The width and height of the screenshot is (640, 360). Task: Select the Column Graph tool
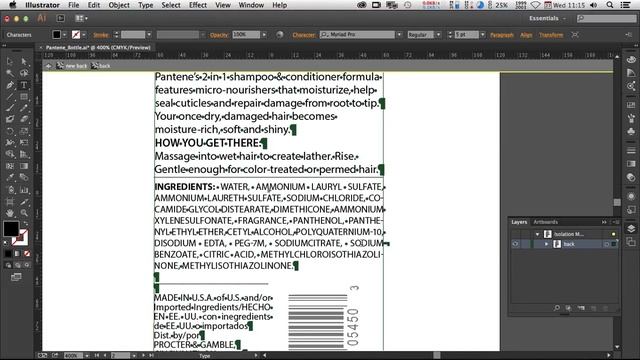tap(24, 190)
